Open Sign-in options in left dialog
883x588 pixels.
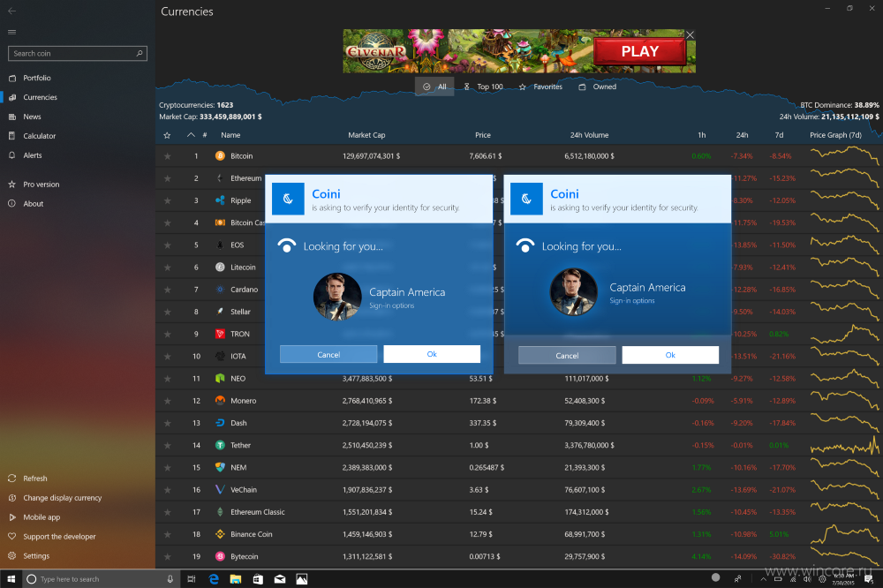391,305
